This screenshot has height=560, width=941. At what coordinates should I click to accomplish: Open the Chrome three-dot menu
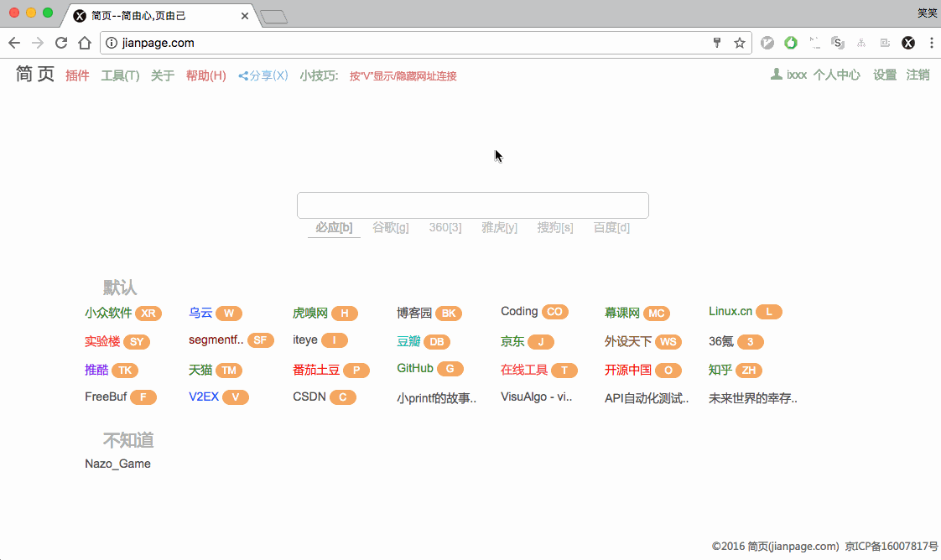click(932, 43)
